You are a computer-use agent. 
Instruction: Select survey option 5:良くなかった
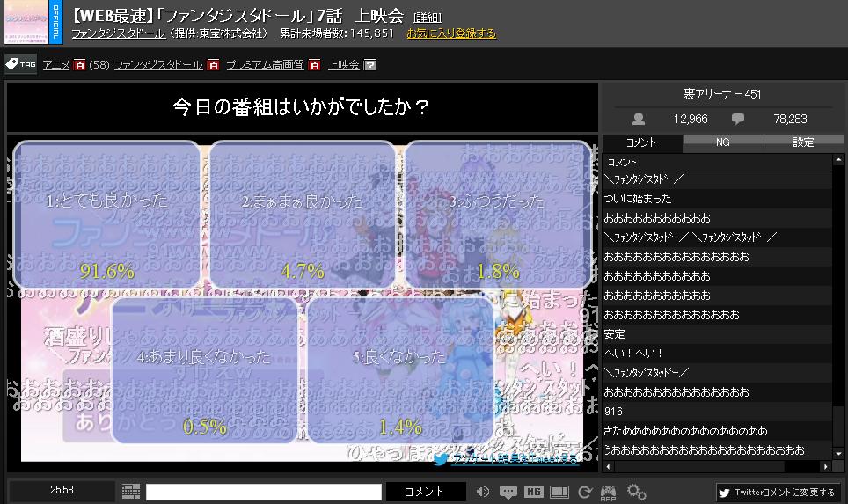[x=400, y=370]
